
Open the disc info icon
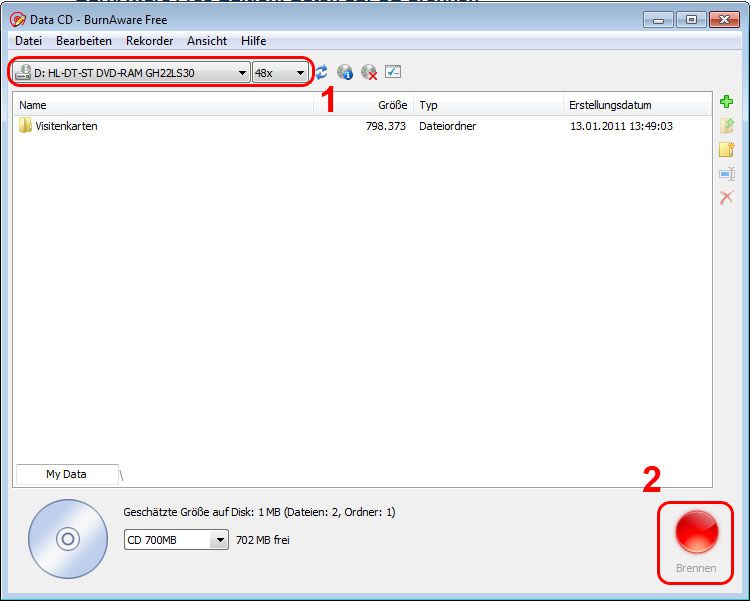tap(345, 72)
